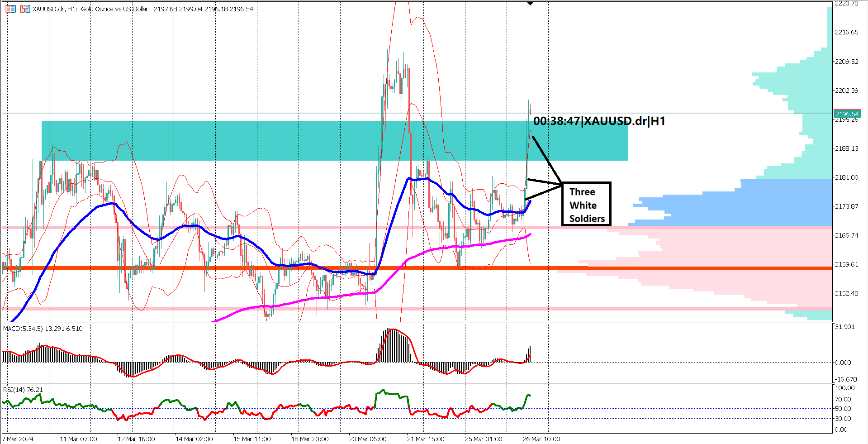Expand the chart title XAUUSD.dr, H1
868x444 pixels.
coord(54,9)
